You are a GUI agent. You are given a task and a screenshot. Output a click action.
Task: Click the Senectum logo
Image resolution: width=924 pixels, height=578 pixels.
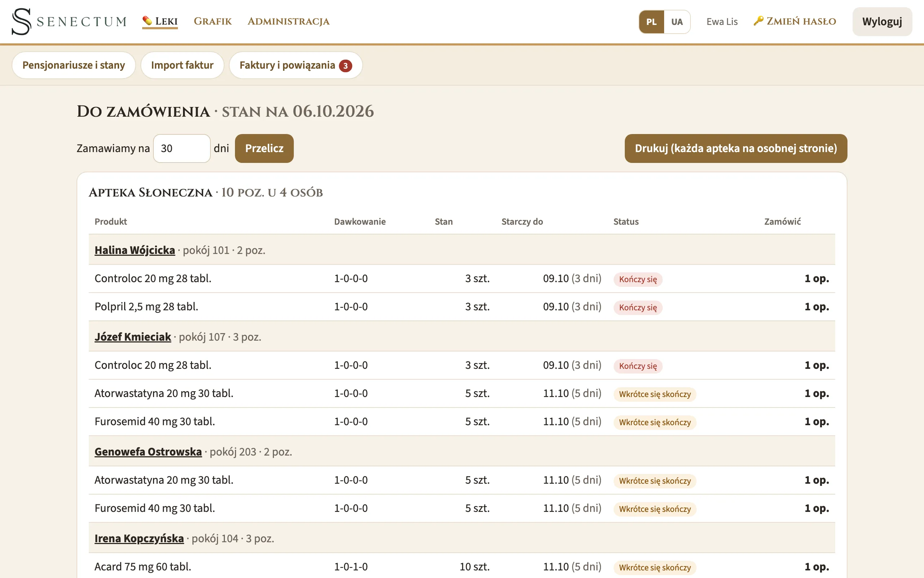tap(69, 21)
